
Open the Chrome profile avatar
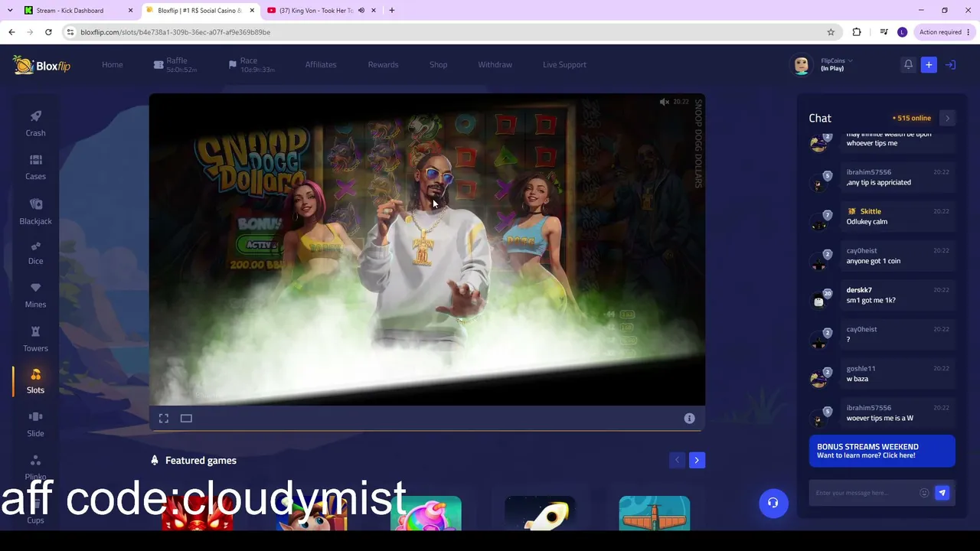pyautogui.click(x=902, y=32)
